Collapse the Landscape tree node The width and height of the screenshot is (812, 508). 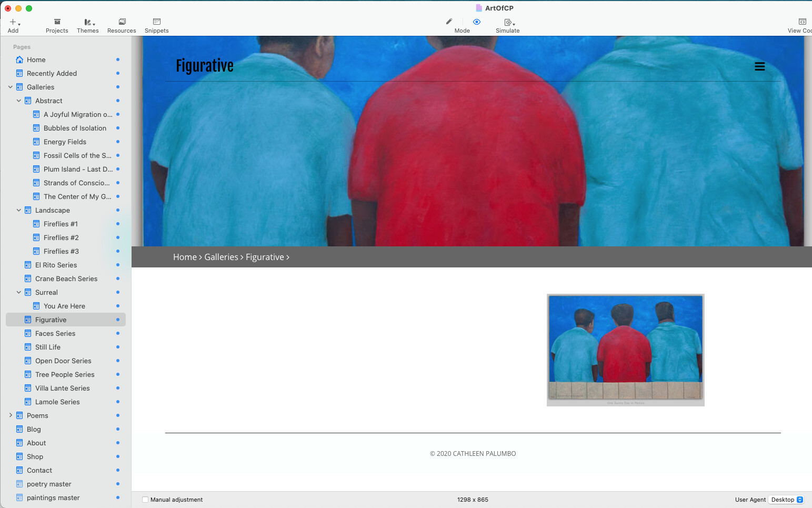click(x=19, y=210)
